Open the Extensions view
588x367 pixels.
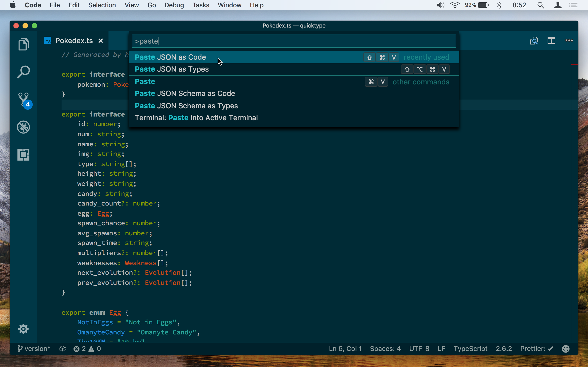coord(23,155)
